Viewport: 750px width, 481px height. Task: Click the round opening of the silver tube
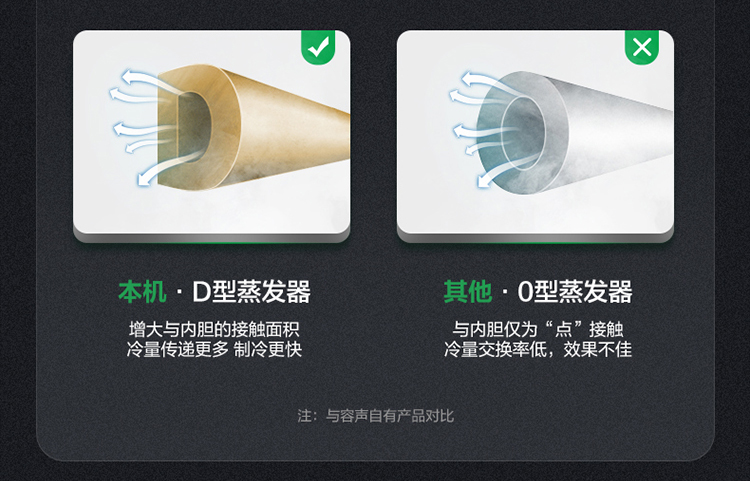523,132
